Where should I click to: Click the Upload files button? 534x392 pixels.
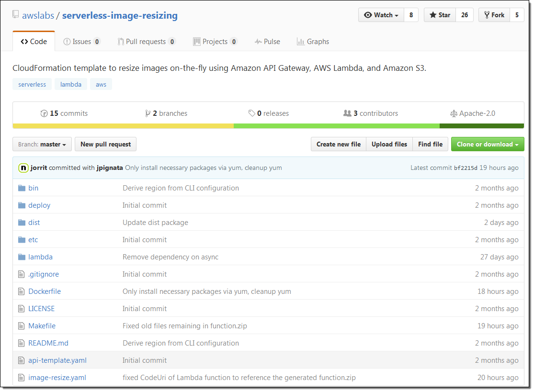(389, 144)
